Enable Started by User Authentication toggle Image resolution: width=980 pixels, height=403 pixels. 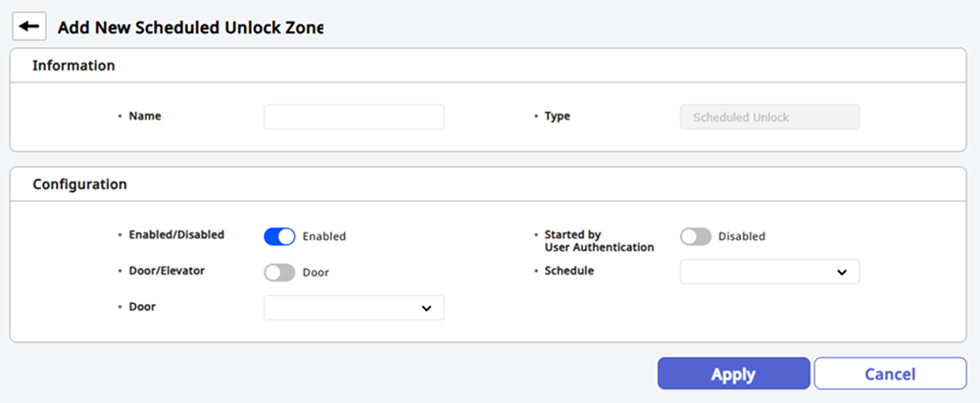[696, 236]
